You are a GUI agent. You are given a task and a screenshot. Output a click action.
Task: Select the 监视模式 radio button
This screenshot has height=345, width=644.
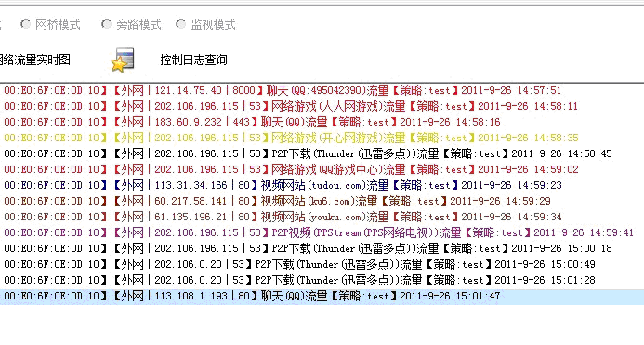(x=180, y=24)
